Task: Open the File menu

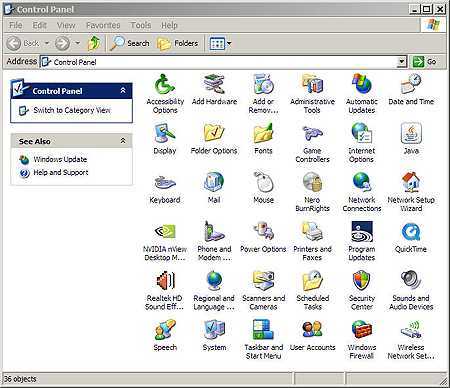Action: 16,25
